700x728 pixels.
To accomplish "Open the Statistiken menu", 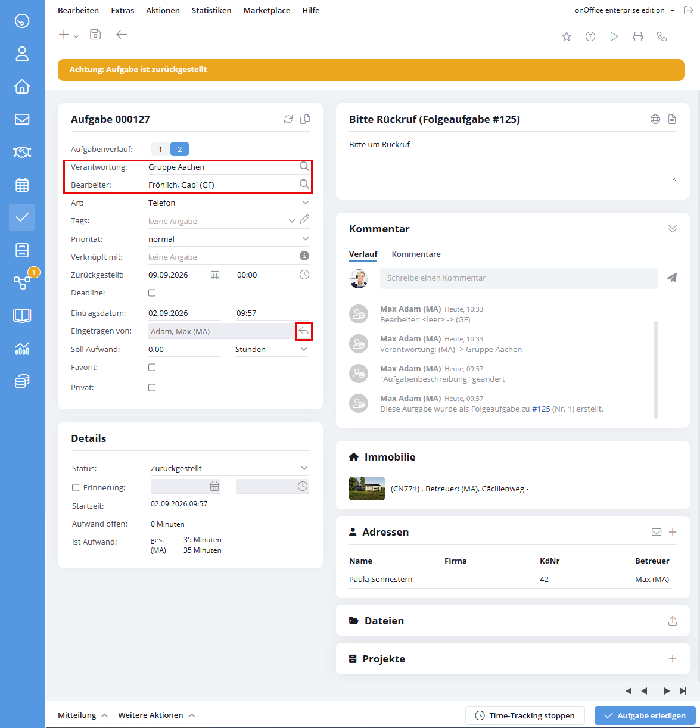I will pyautogui.click(x=211, y=10).
